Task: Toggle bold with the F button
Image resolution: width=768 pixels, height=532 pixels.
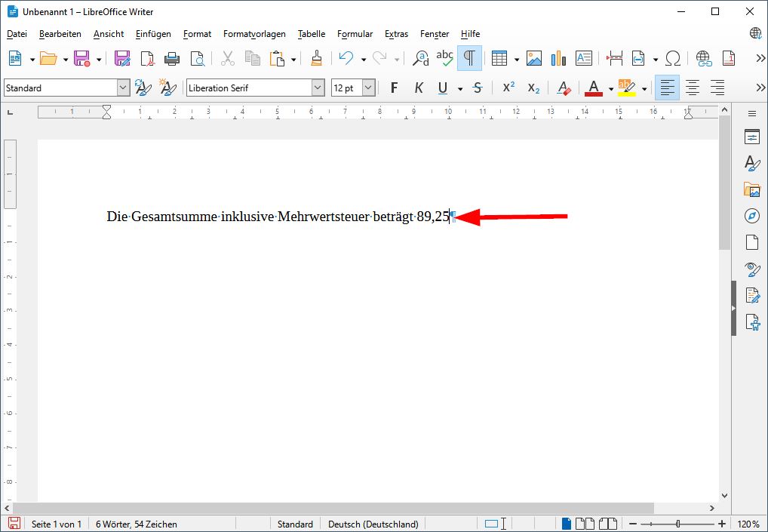Action: point(393,88)
